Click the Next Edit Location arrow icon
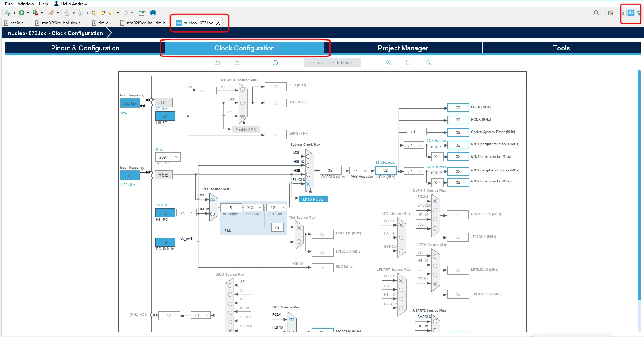This screenshot has height=337, width=644. [x=103, y=13]
